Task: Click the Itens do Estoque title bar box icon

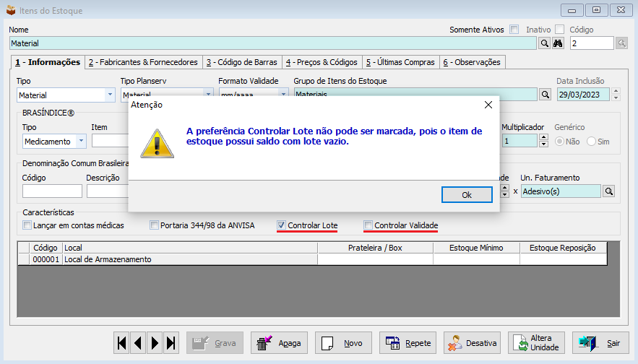Action: pos(11,10)
